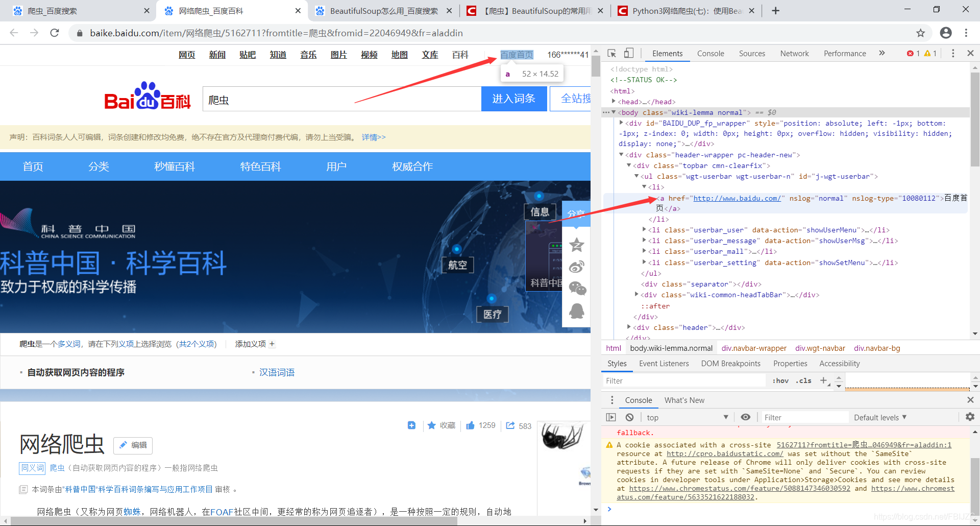Screen dimensions: 980x526
Task: Go back to previous page
Action: (14, 33)
